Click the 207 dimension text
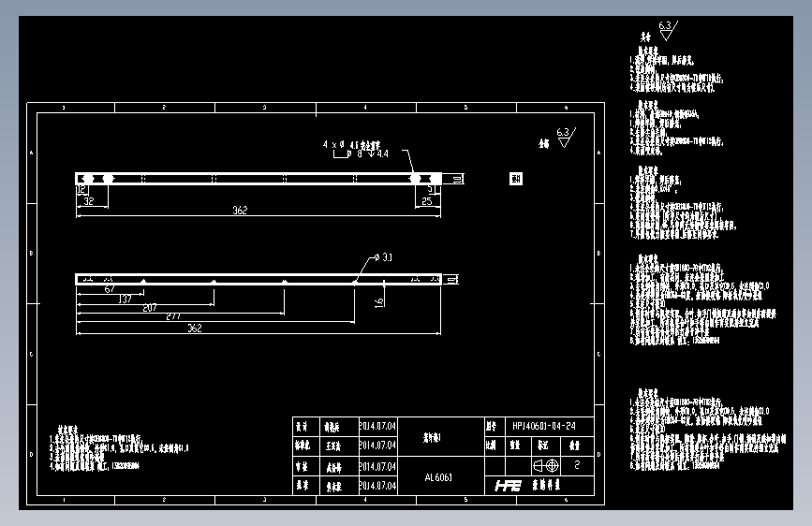Image resolution: width=812 pixels, height=526 pixels. [x=150, y=308]
